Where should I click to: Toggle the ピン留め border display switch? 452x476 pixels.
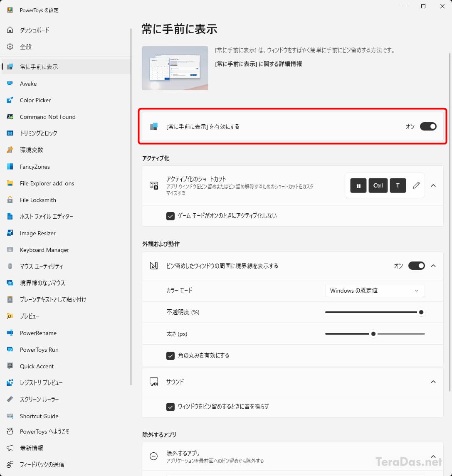pyautogui.click(x=417, y=266)
